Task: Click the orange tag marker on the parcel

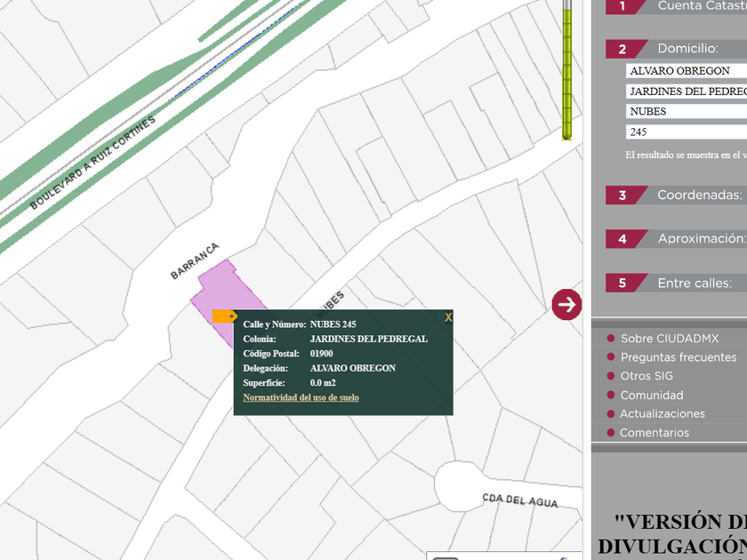Action: click(x=224, y=316)
